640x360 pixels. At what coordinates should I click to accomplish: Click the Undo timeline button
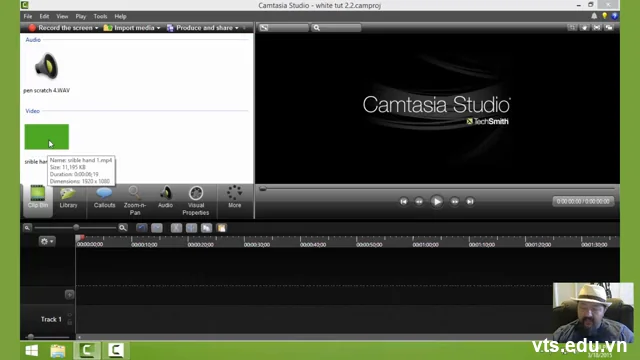pyautogui.click(x=142, y=228)
